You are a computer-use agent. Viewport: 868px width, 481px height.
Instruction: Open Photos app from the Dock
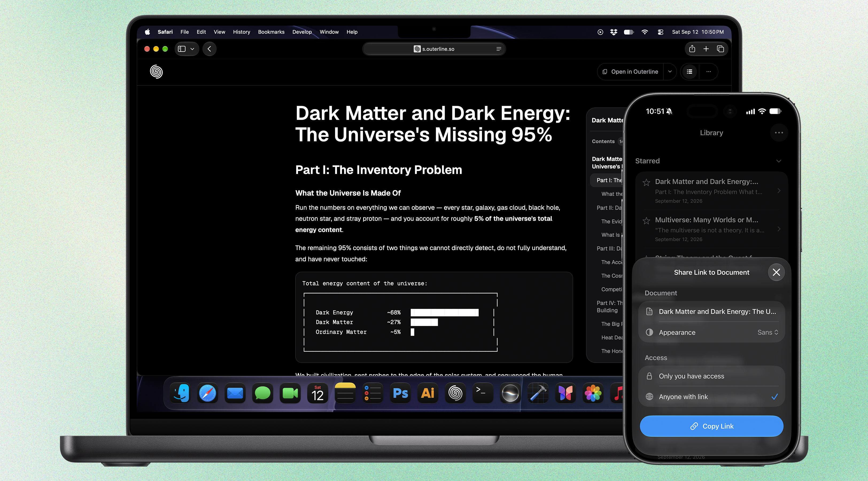tap(593, 393)
